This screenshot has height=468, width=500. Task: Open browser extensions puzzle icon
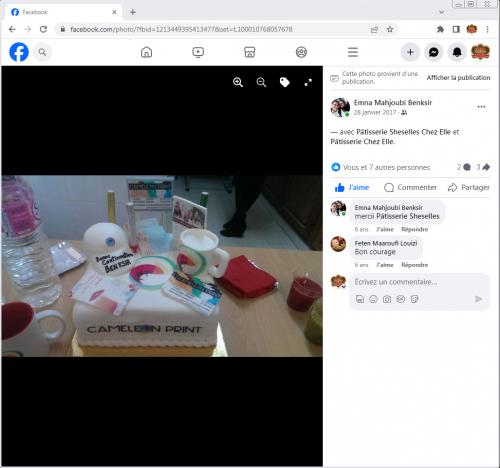440,29
